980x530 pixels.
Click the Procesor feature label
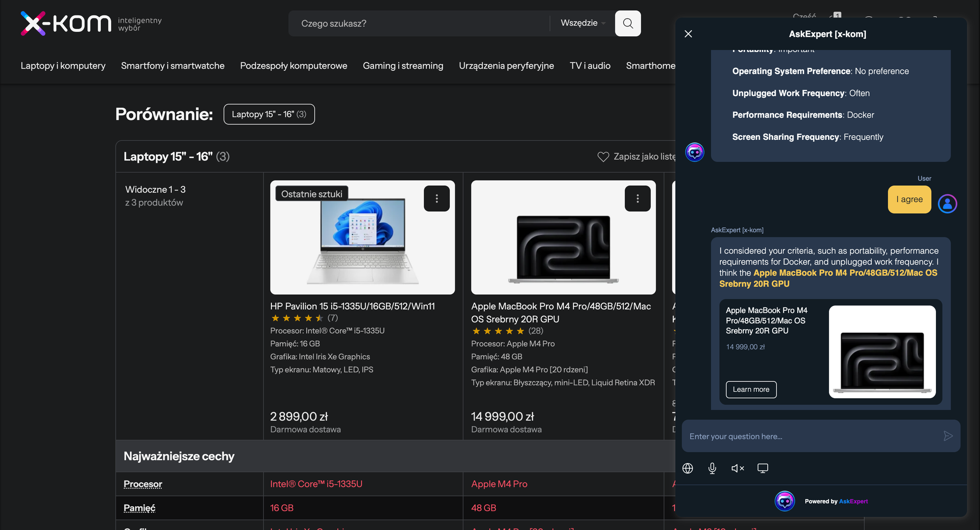(143, 484)
